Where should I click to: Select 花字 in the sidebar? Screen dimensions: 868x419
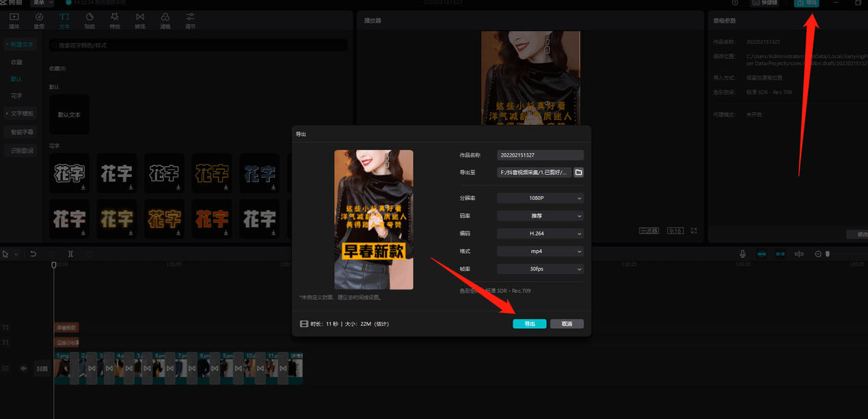[x=16, y=96]
